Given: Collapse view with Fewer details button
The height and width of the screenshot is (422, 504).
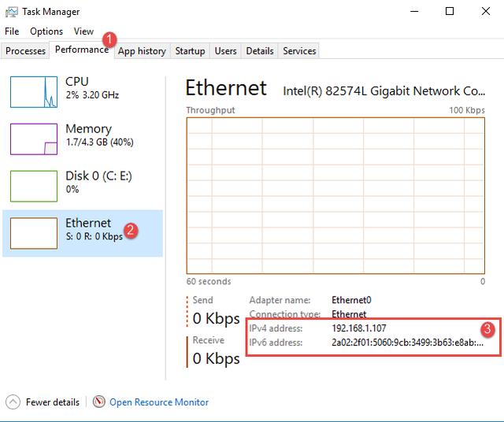Looking at the screenshot, I should [53, 402].
